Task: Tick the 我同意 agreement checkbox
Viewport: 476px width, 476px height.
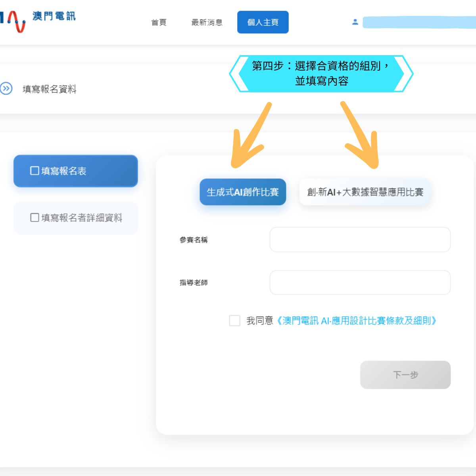Action: coord(235,321)
